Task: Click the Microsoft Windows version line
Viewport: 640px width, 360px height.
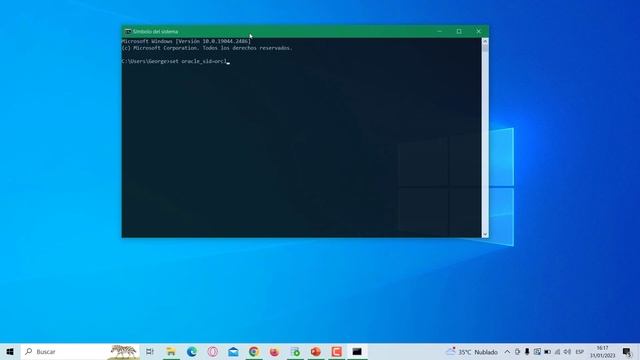Action: click(x=186, y=41)
